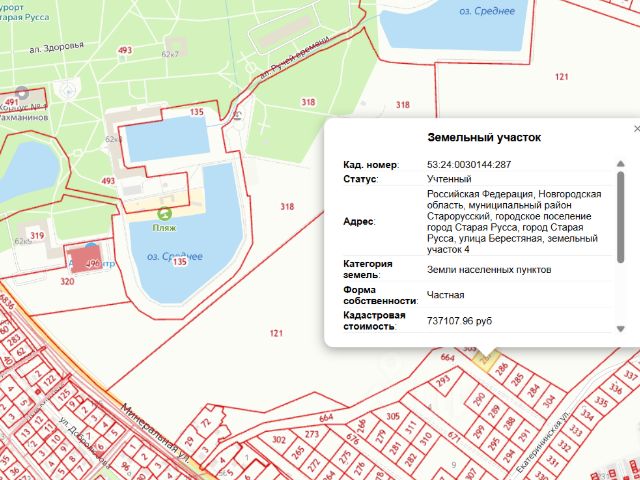Select parcel 332 on the map
640x480 pixels.
[564, 445]
